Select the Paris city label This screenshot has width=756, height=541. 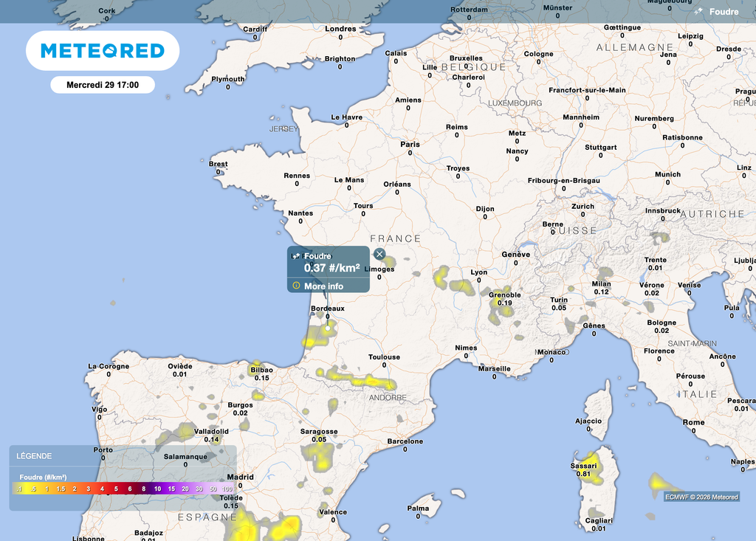click(410, 144)
